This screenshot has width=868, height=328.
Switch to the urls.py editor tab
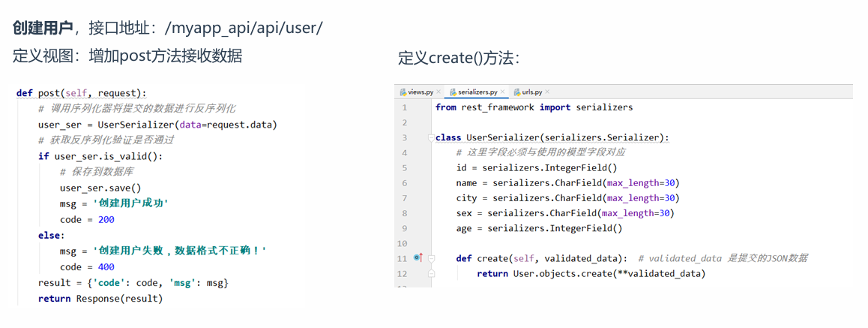coord(531,92)
